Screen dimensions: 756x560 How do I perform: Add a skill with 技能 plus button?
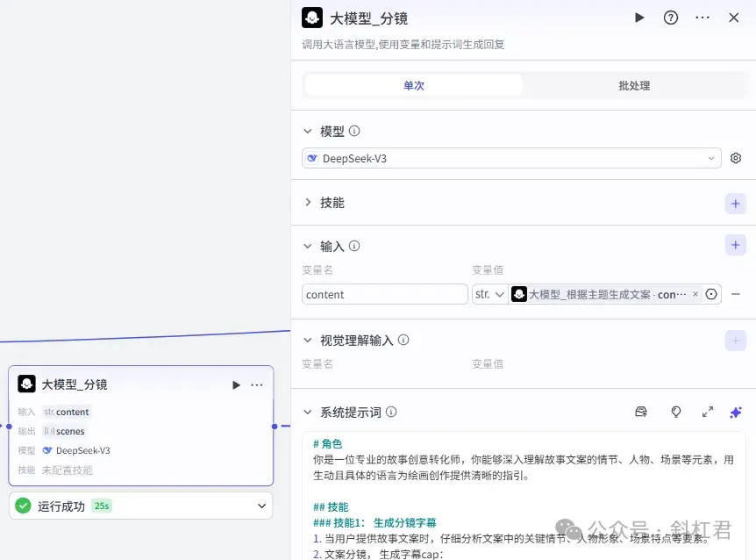[735, 204]
